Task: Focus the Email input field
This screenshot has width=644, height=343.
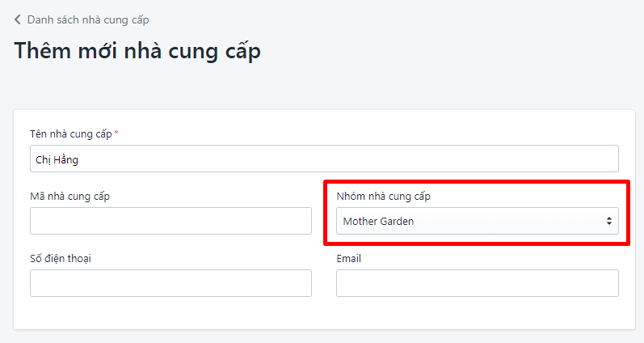Action: point(477,283)
